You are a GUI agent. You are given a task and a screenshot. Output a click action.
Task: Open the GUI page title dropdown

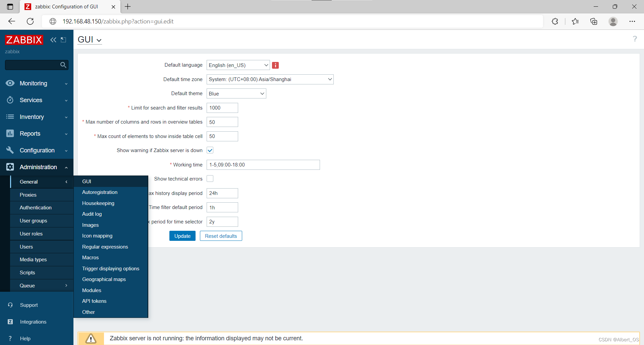tap(90, 40)
